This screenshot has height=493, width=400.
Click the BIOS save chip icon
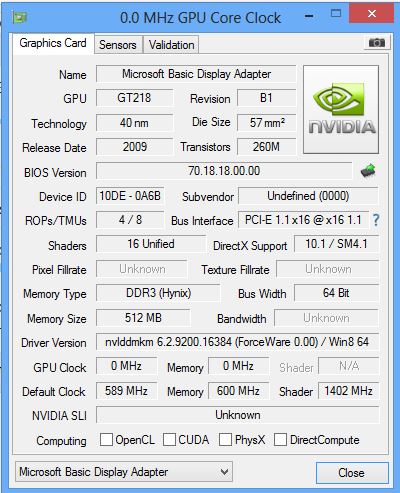pos(368,171)
